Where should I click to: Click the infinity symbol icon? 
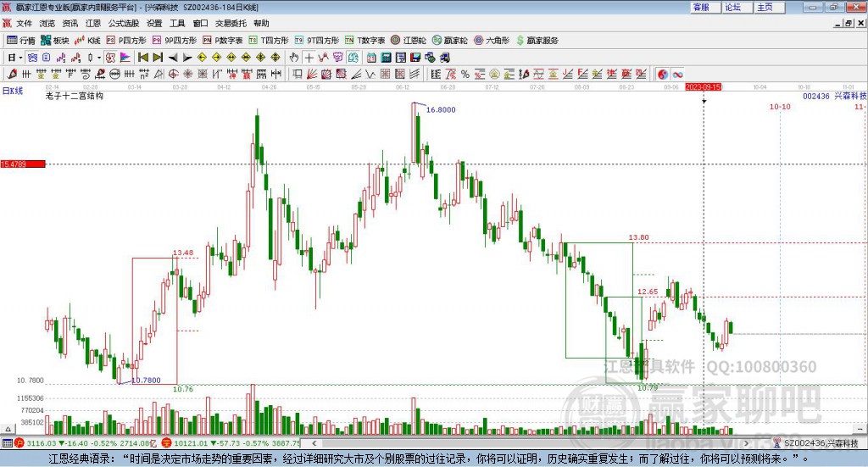coord(677,74)
